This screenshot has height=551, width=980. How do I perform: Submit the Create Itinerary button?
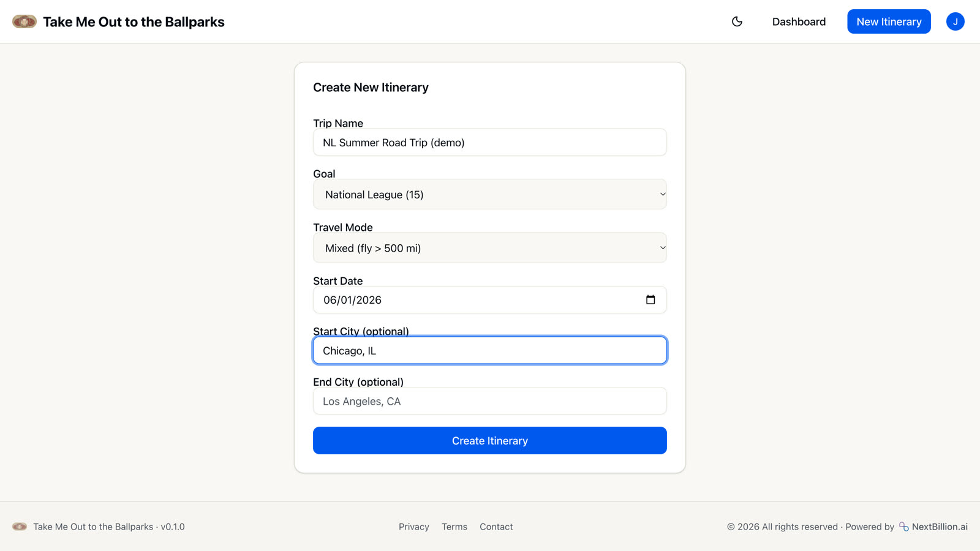[x=490, y=441]
